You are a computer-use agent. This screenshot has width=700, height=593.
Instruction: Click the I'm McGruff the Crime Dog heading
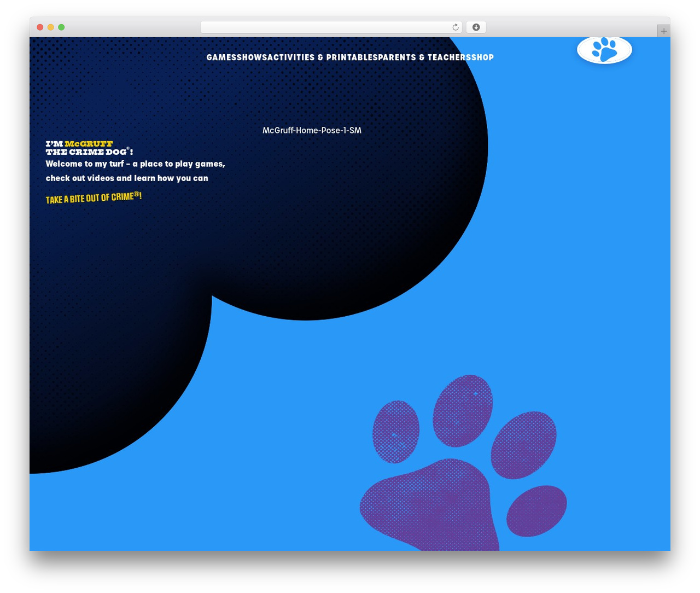[89, 148]
